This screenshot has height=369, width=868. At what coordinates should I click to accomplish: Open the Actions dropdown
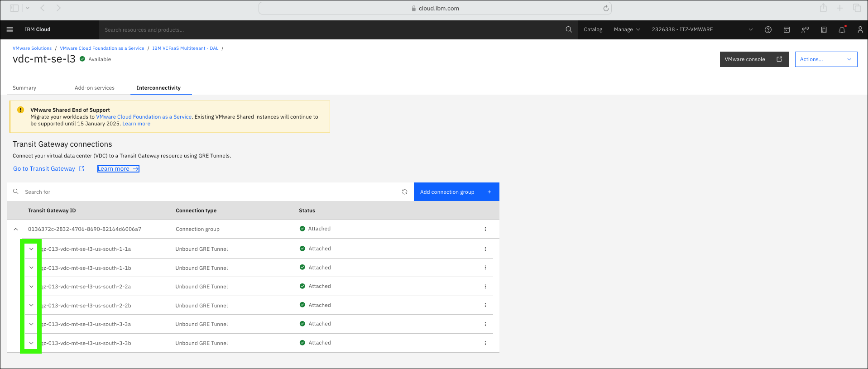point(826,59)
